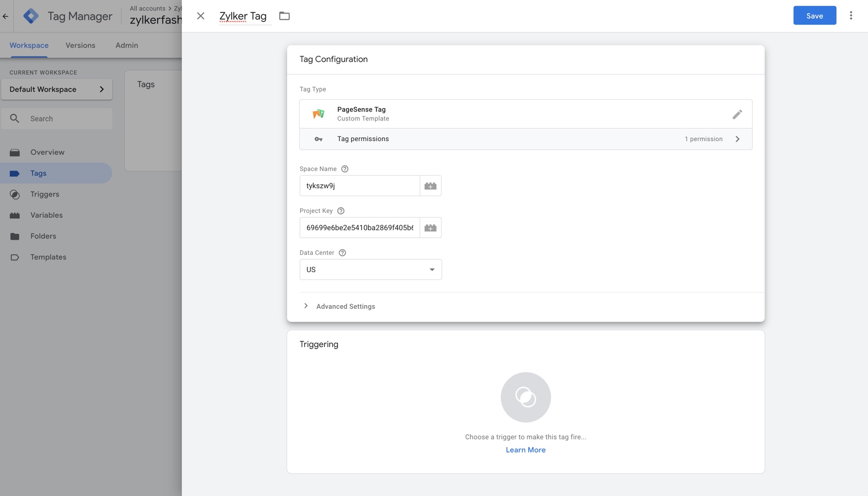
Task: Click the key icon for Tag permissions
Action: [x=318, y=139]
